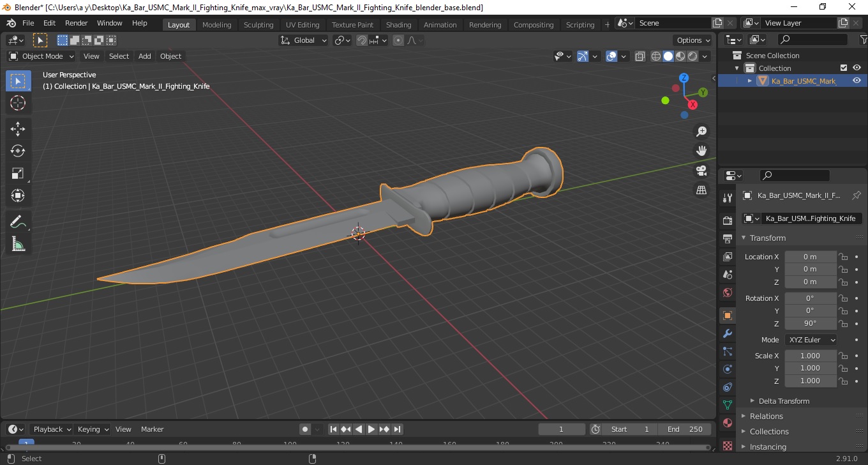Open the Physics properties tab

tap(728, 369)
